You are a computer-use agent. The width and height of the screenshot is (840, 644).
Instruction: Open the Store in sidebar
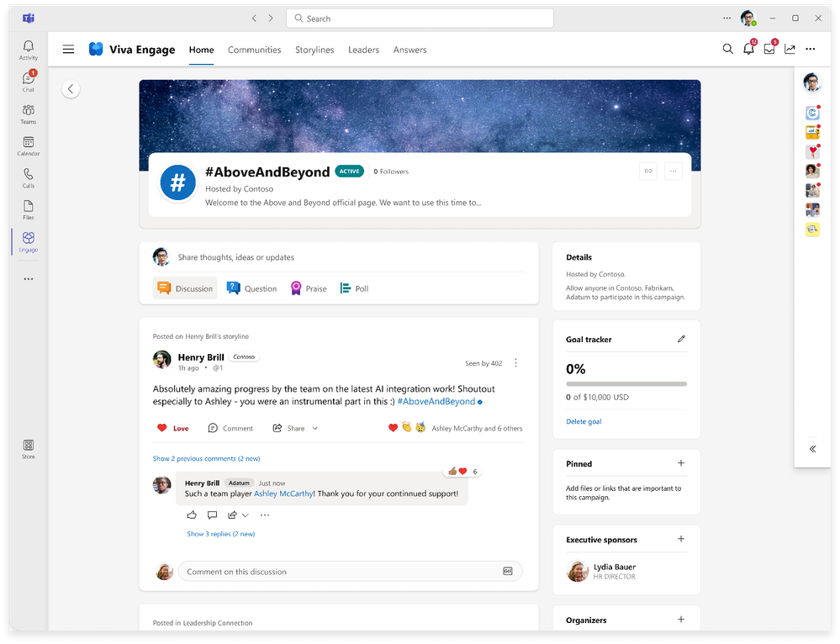[29, 449]
